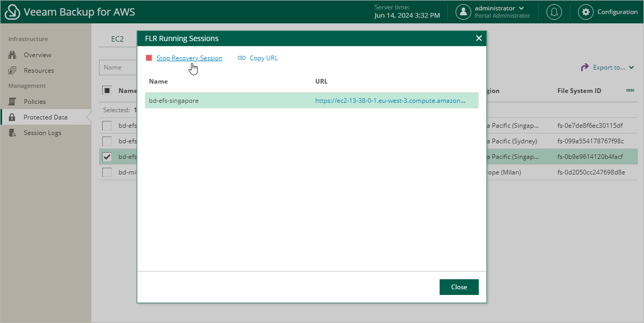Image resolution: width=644 pixels, height=323 pixels.
Task: Click the Configuration label in header
Action: pyautogui.click(x=618, y=12)
